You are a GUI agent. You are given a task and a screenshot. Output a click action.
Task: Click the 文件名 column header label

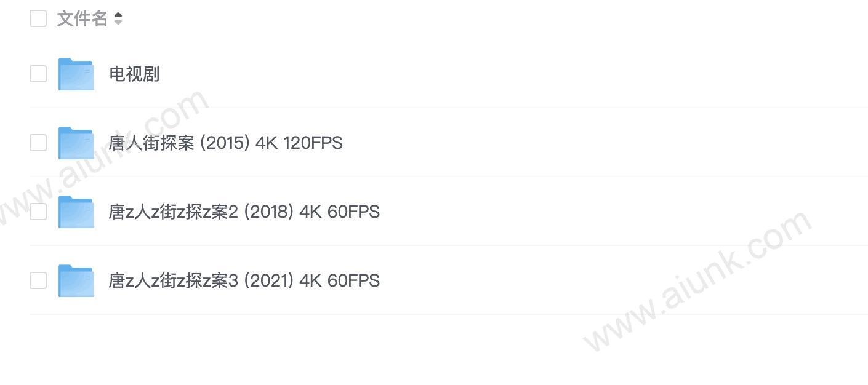tap(82, 18)
